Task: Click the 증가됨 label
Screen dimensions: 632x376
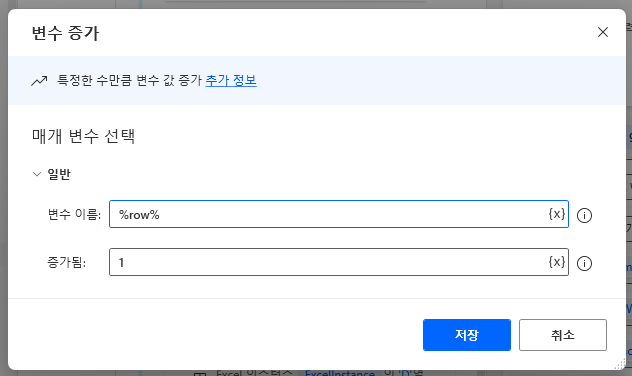Action: (67, 262)
